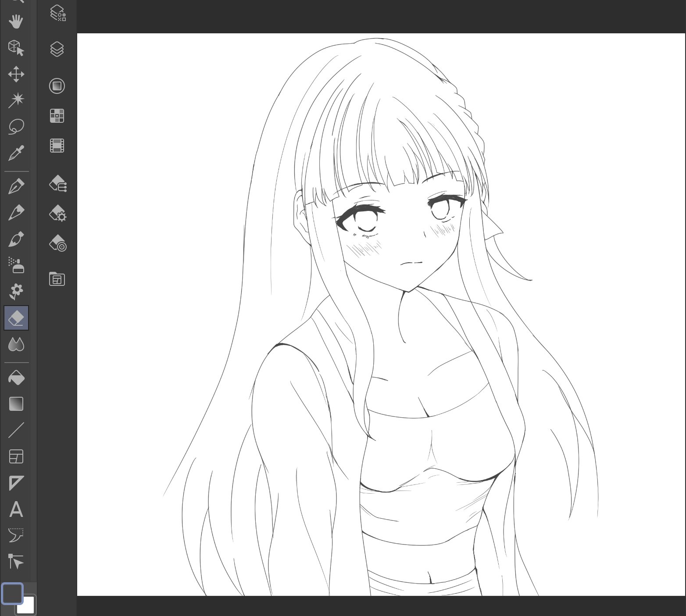Open the Tool Property eraser-gear icon
Image resolution: width=686 pixels, height=616 pixels.
click(x=57, y=214)
